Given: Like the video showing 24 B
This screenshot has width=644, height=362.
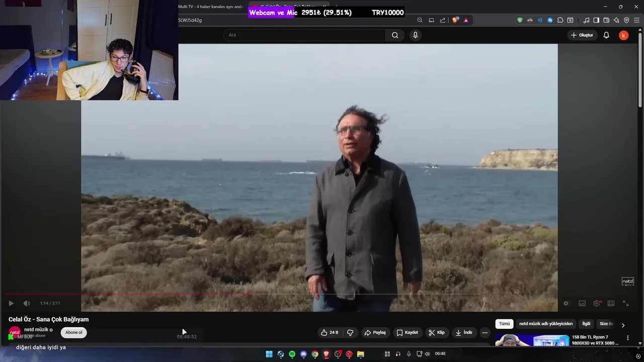Looking at the screenshot, I should [x=330, y=332].
